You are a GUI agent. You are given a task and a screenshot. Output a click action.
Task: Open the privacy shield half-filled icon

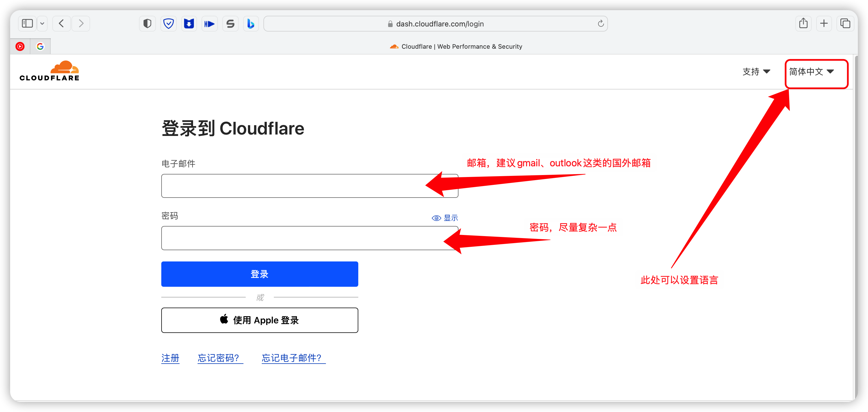click(147, 24)
